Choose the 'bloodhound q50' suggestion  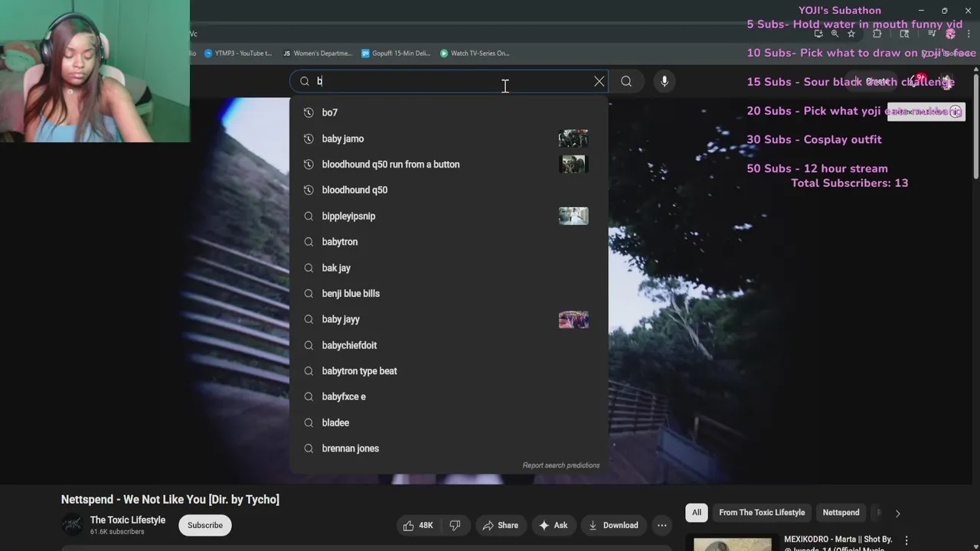click(449, 190)
